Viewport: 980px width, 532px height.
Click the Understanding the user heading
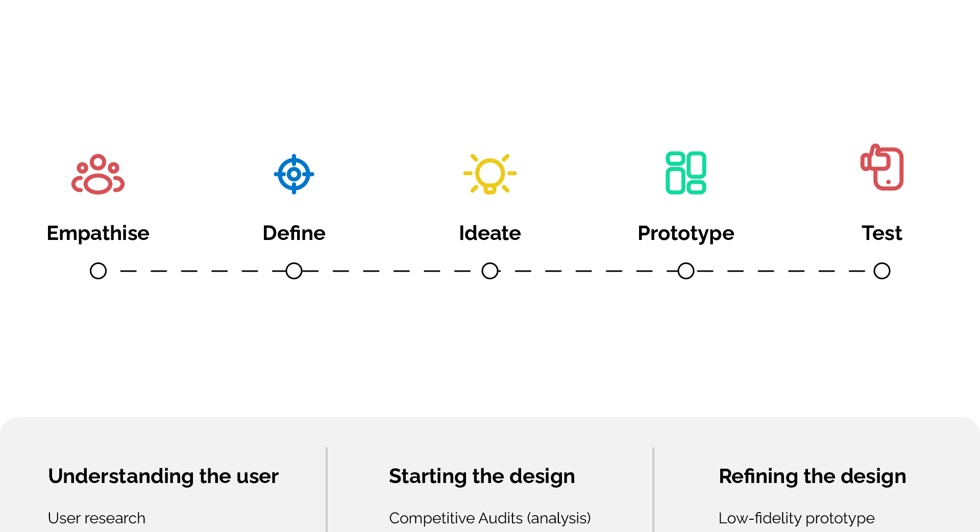click(x=163, y=476)
